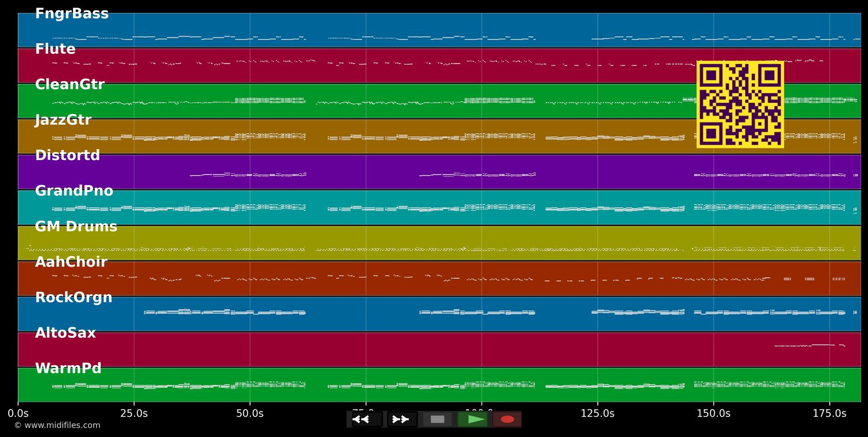Select the JazzGtr track label
Image resolution: width=868 pixels, height=437 pixels.
pyautogui.click(x=63, y=120)
